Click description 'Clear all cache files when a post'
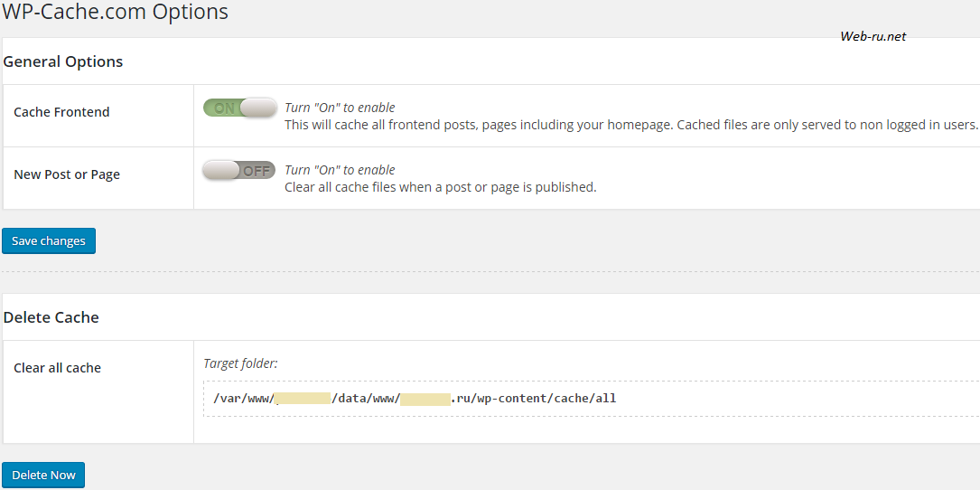 click(x=441, y=187)
